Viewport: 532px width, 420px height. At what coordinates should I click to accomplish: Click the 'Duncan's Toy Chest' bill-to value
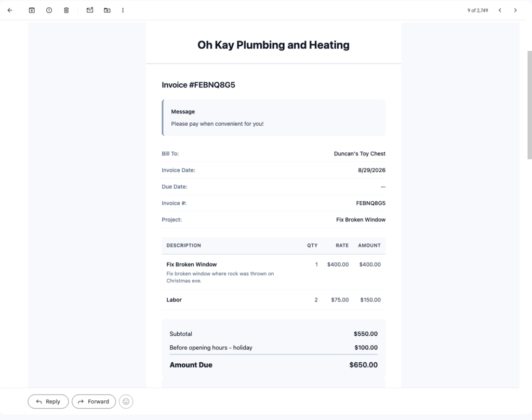tap(360, 153)
